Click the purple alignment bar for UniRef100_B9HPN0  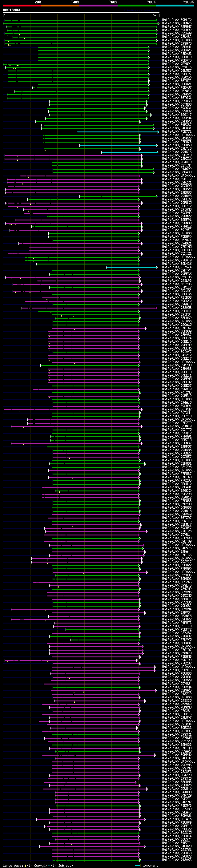pyautogui.click(x=99, y=755)
